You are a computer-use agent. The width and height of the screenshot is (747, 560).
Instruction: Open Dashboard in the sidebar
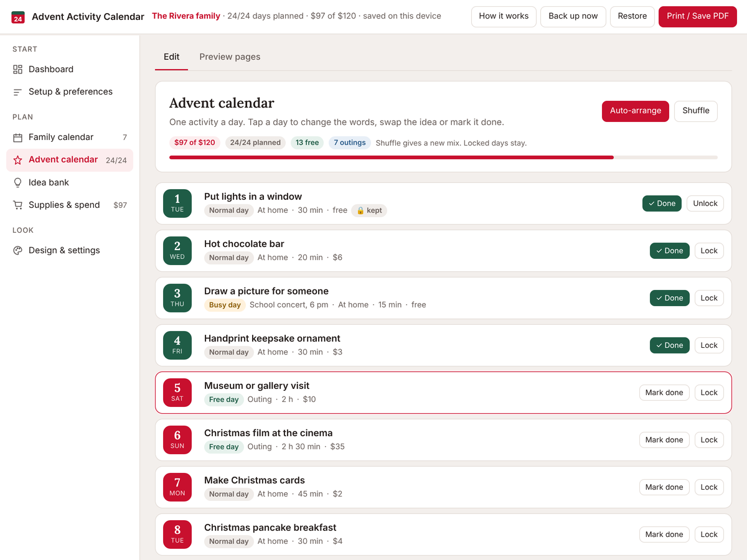[70, 69]
